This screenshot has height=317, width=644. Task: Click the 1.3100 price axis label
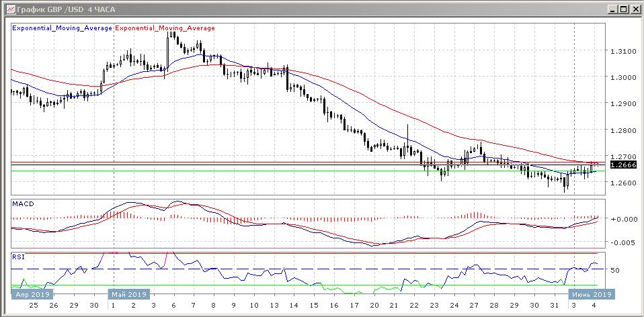point(622,51)
